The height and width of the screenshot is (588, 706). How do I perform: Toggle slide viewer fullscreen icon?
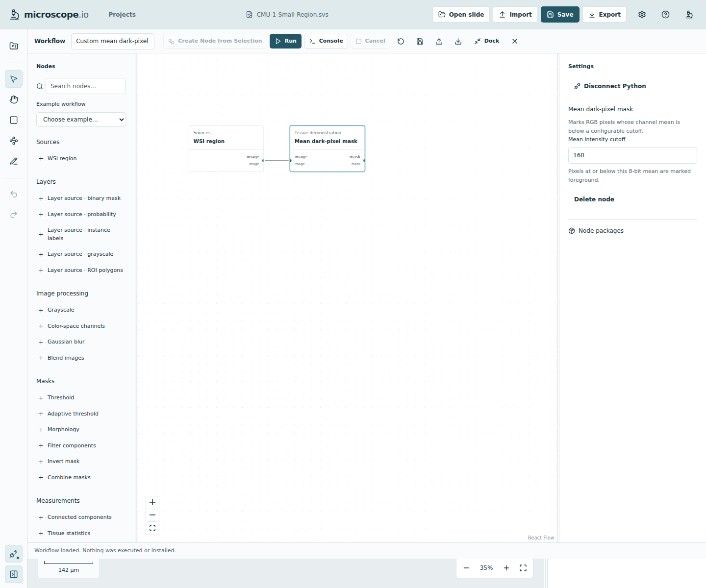click(523, 568)
